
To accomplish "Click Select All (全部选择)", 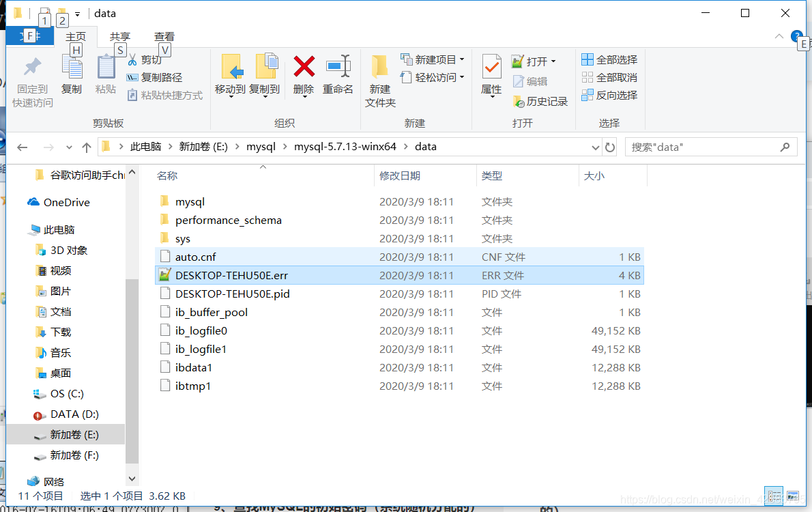I will [609, 59].
